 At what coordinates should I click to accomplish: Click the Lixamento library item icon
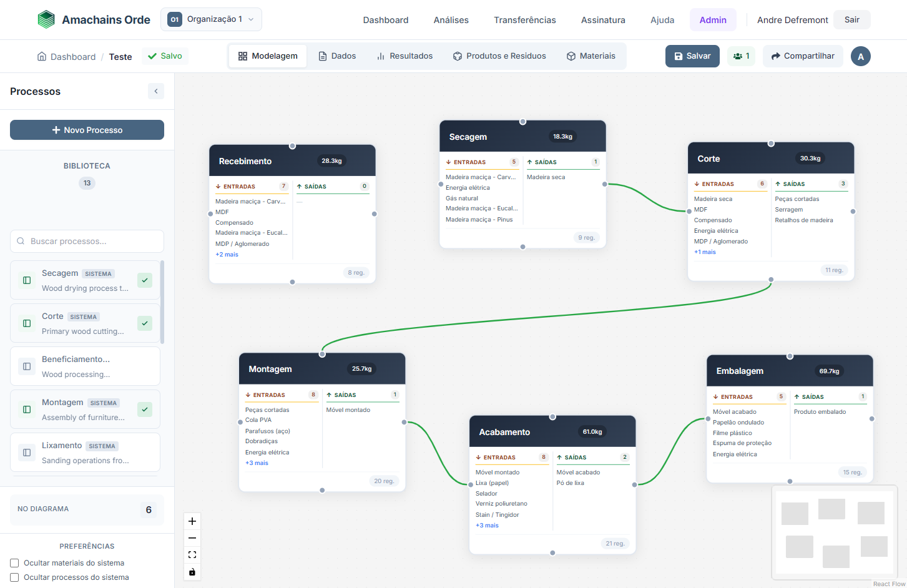click(27, 453)
